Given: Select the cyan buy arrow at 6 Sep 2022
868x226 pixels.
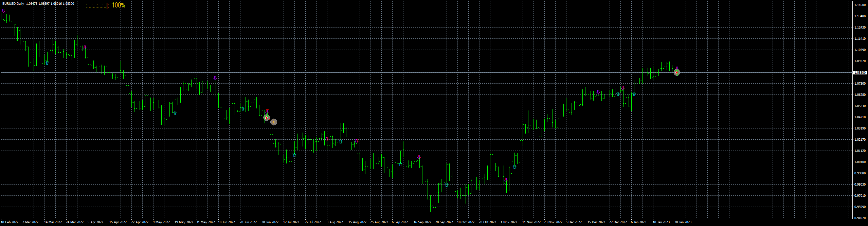Looking at the screenshot, I should point(400,164).
